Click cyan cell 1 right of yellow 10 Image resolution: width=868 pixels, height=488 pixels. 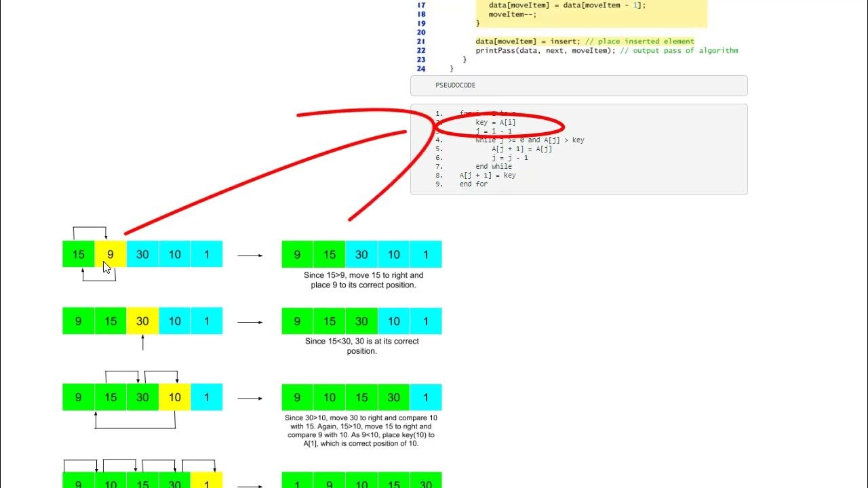click(x=207, y=397)
